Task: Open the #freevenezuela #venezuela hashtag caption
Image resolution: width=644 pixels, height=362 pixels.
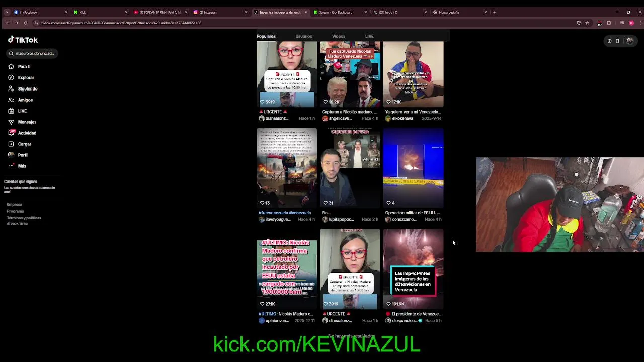Action: [285, 213]
